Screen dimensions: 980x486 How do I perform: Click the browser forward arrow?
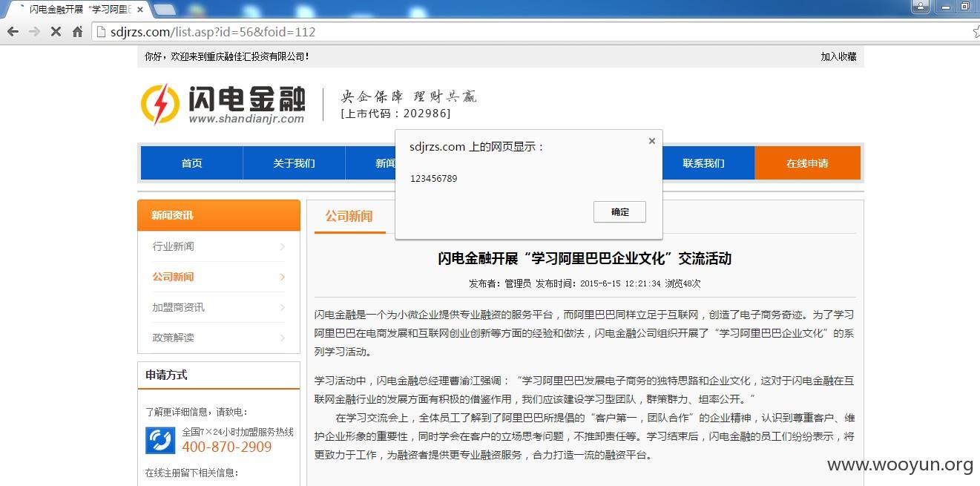(34, 32)
